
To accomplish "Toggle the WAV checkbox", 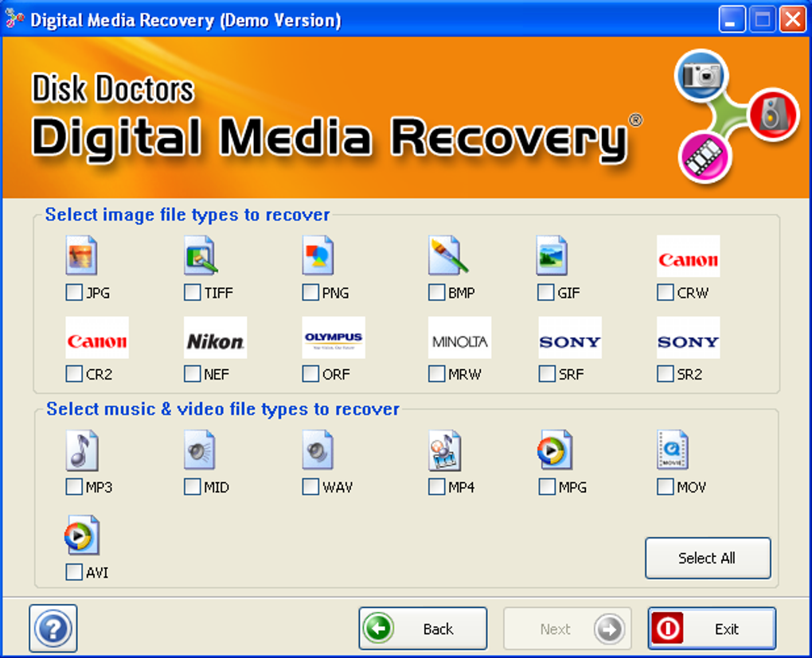I will click(310, 487).
